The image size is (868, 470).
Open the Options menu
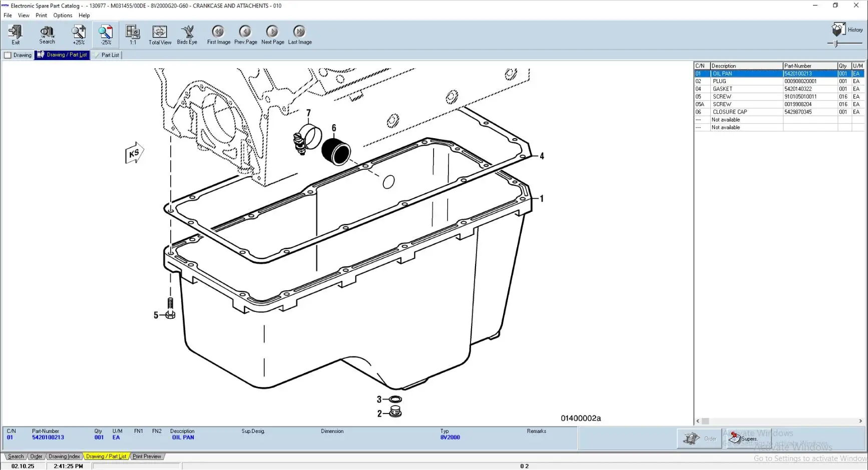63,16
